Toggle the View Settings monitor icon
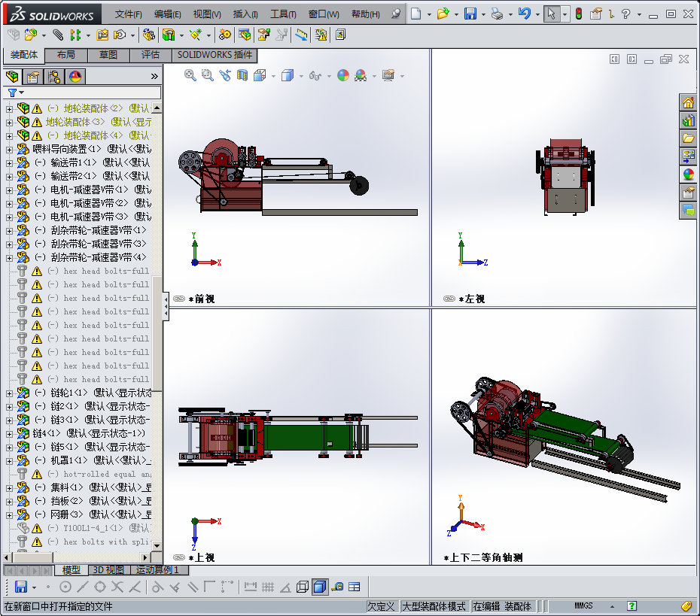 pos(388,75)
